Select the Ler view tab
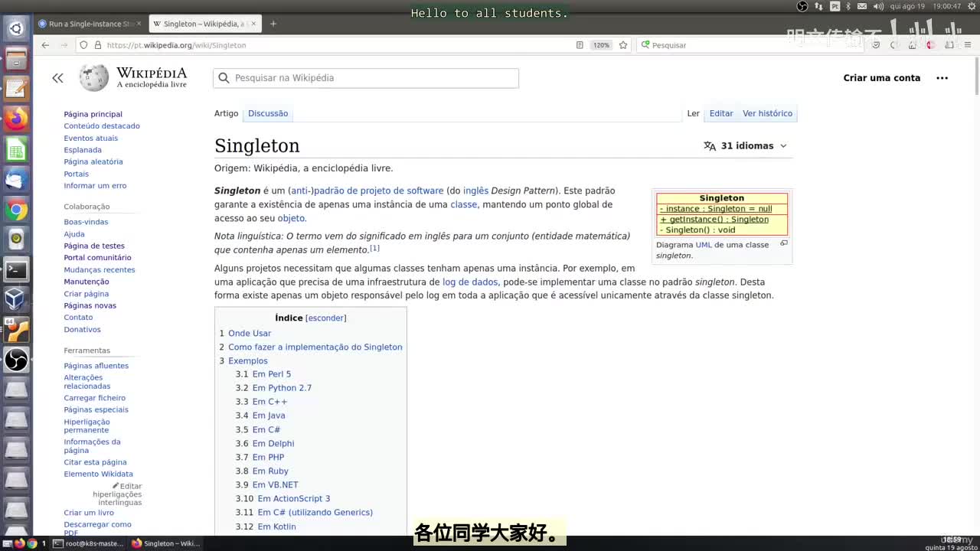The image size is (980, 551). click(693, 113)
